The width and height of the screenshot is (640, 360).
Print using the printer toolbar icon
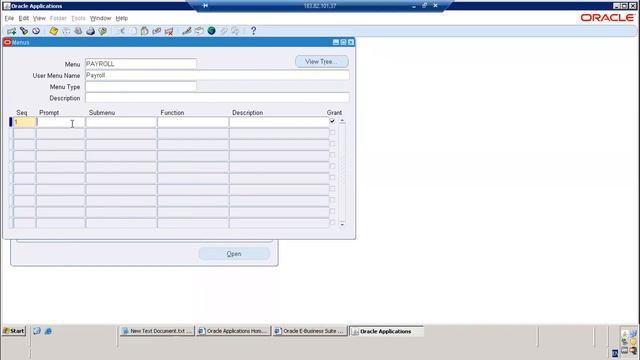click(x=90, y=31)
